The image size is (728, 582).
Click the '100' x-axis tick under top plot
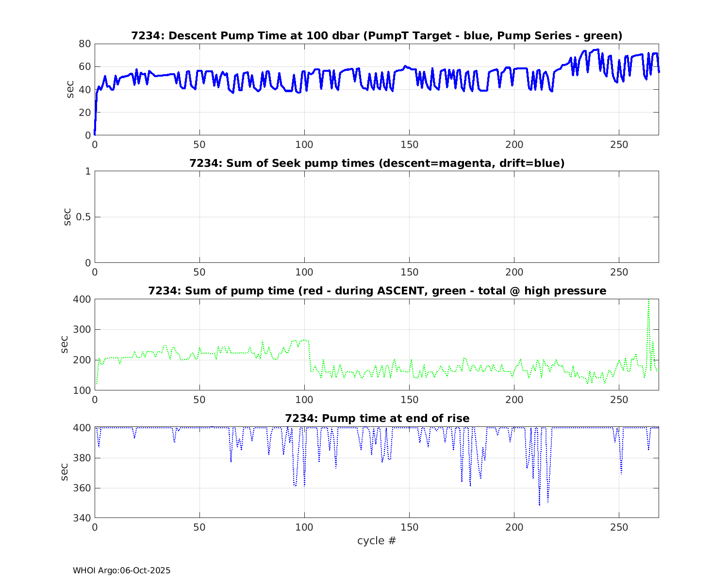coord(304,145)
